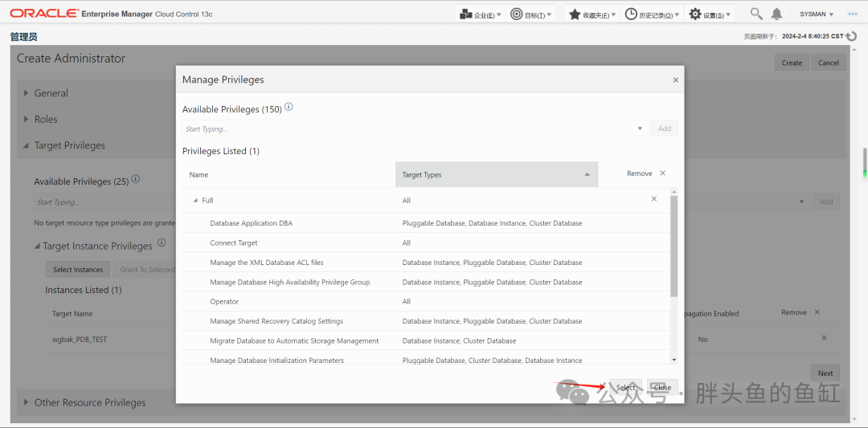The width and height of the screenshot is (868, 428).
Task: Select Manage Database Initialization Parameters row
Action: 426,358
